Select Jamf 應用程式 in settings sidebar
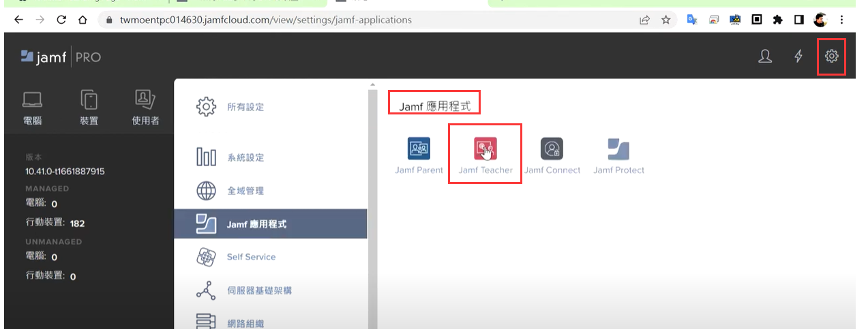868x329 pixels. [x=271, y=224]
